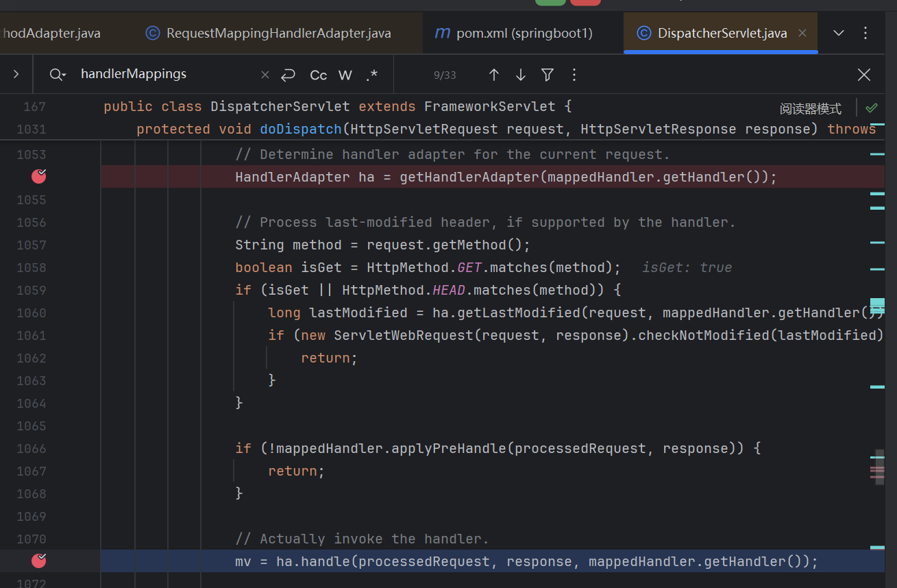This screenshot has height=588, width=897.
Task: Open editor tab options menu
Action: tap(865, 33)
